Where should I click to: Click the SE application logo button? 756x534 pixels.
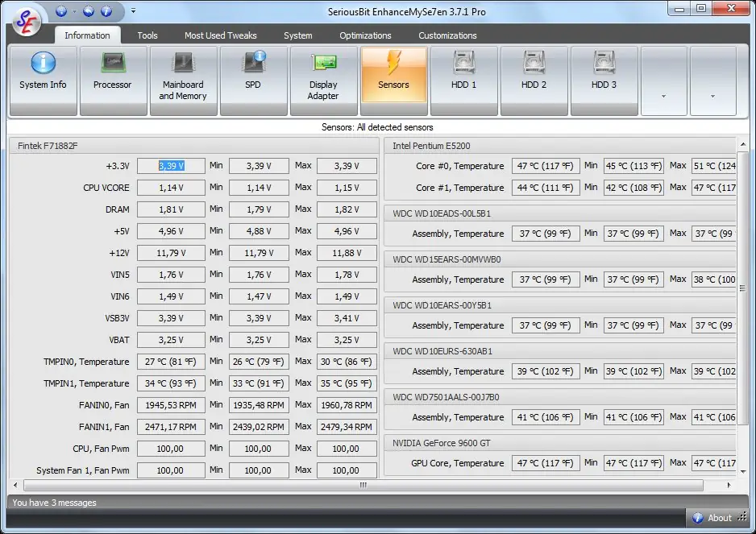pos(27,21)
